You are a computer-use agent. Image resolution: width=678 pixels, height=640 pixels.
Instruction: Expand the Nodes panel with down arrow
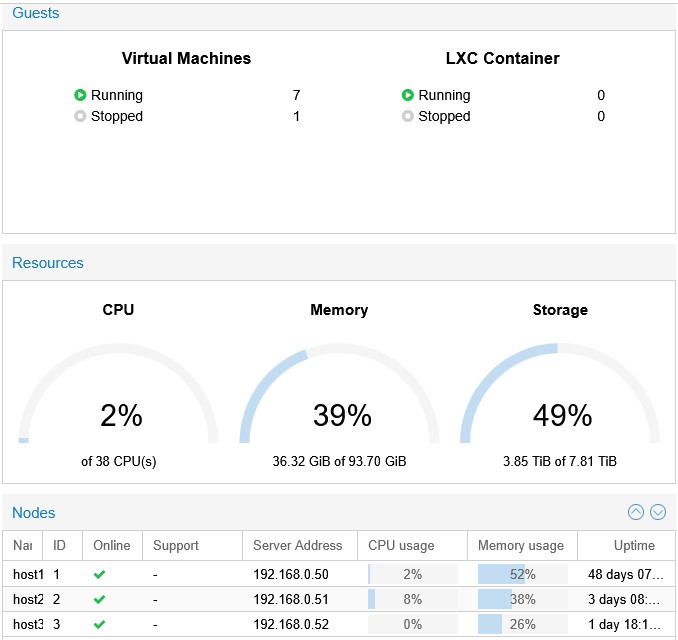(x=658, y=512)
